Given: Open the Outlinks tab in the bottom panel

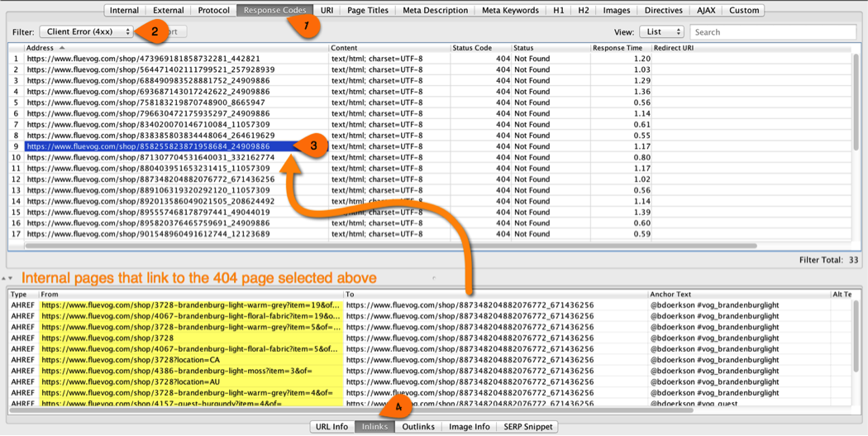Looking at the screenshot, I should click(418, 427).
